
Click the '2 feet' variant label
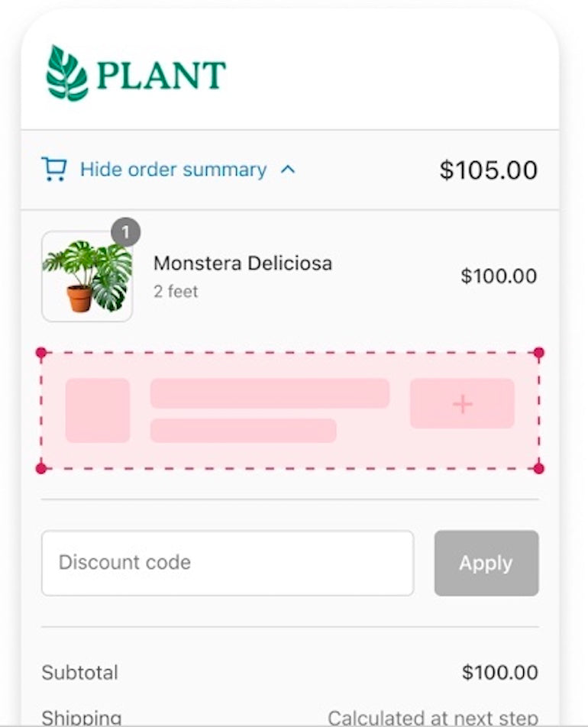(x=176, y=291)
